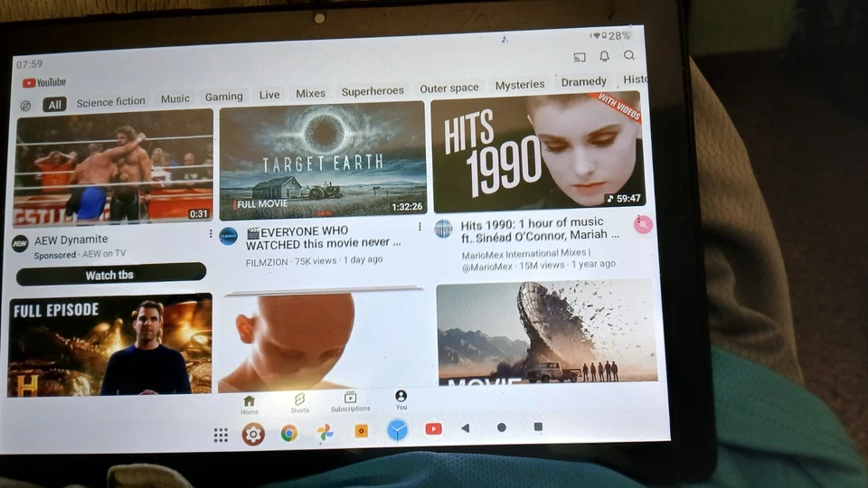Open AEW channel avatar

tap(21, 243)
